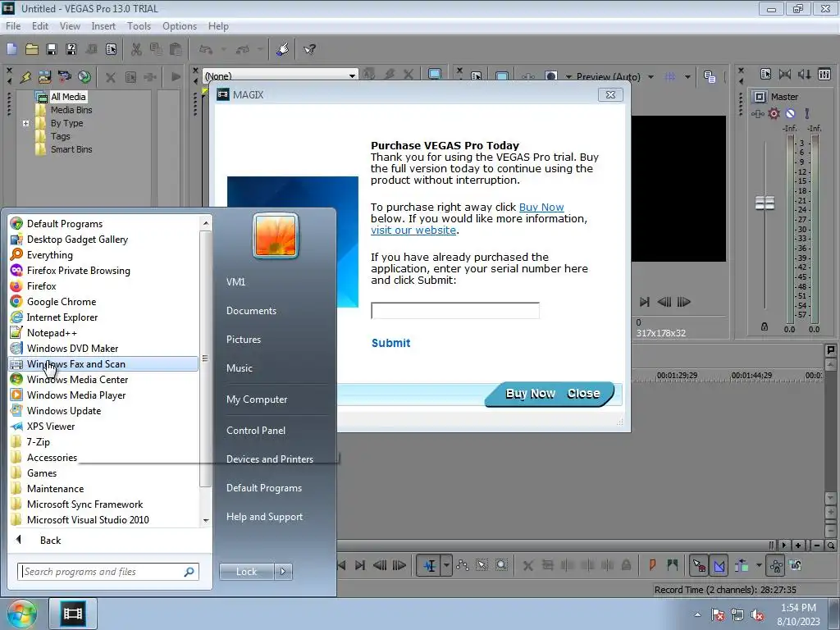840x630 pixels.
Task: Open the (None) preset dropdown
Action: point(352,76)
